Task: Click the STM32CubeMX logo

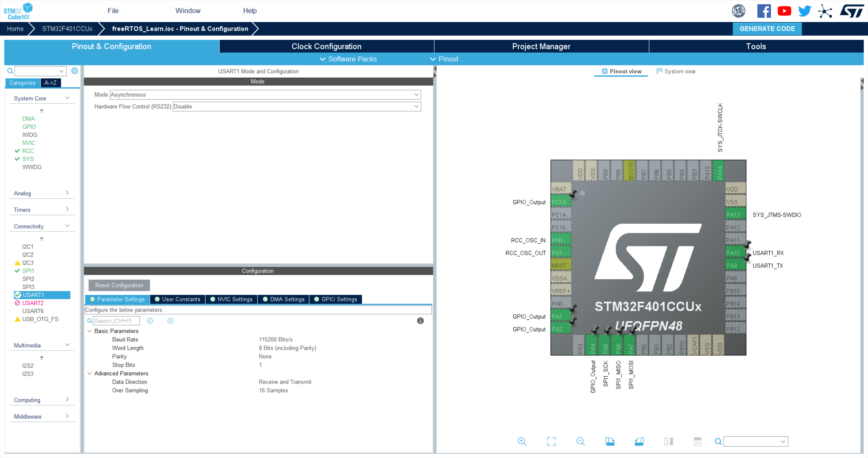Action: click(x=18, y=11)
